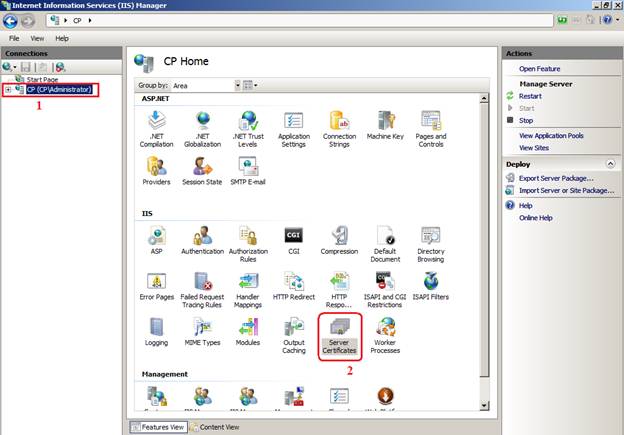Open .NET Trust Levels

tap(248, 129)
